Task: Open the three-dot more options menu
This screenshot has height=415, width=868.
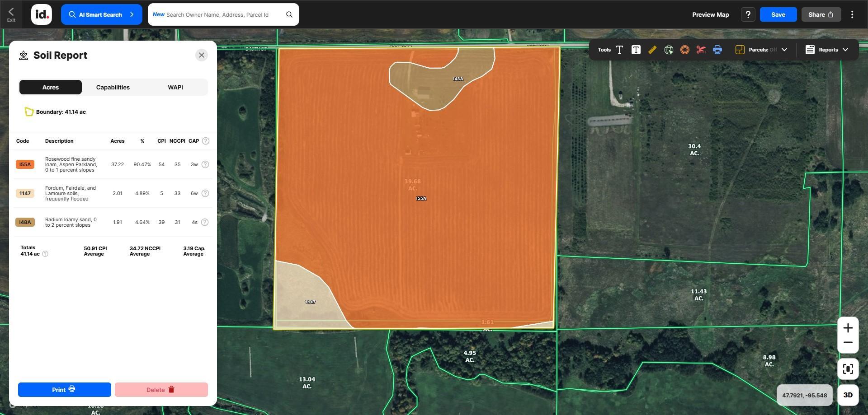Action: (852, 14)
